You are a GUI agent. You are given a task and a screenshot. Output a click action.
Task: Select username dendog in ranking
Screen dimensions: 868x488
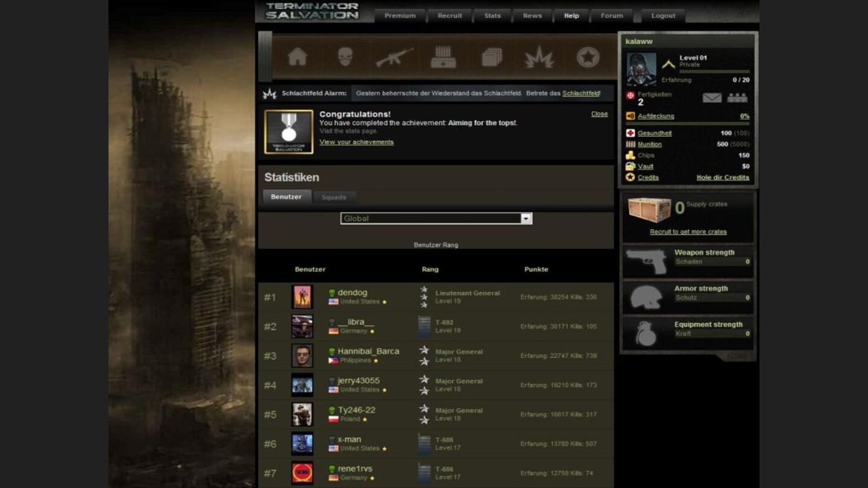point(352,293)
